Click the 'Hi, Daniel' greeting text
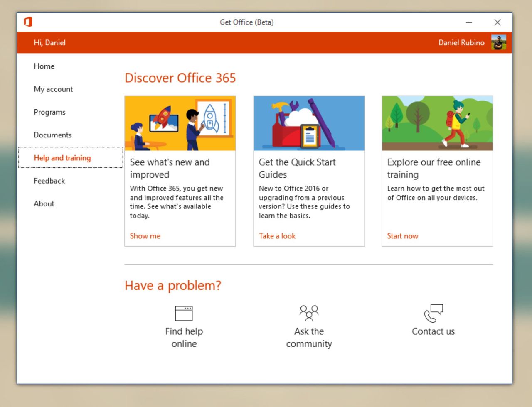 49,42
